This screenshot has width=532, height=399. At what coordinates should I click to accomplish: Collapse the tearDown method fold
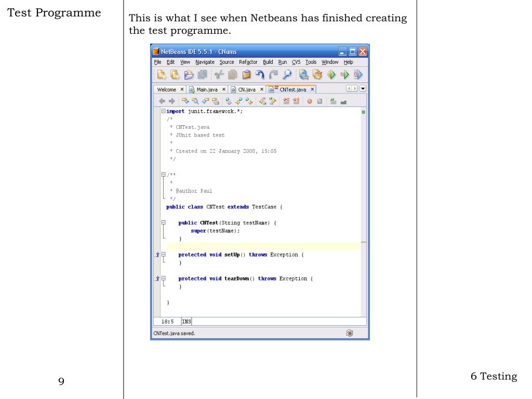coord(163,278)
